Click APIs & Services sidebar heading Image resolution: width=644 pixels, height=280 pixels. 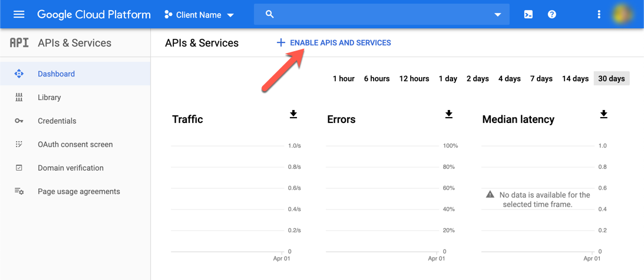[74, 42]
